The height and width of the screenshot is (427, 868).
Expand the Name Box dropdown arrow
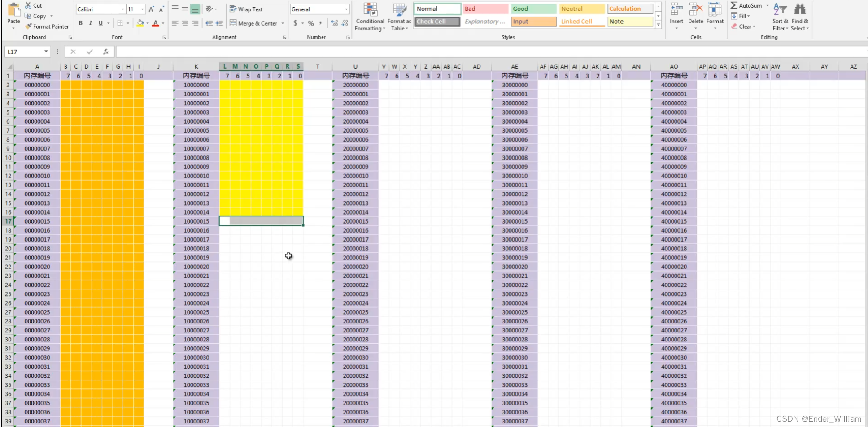point(46,52)
